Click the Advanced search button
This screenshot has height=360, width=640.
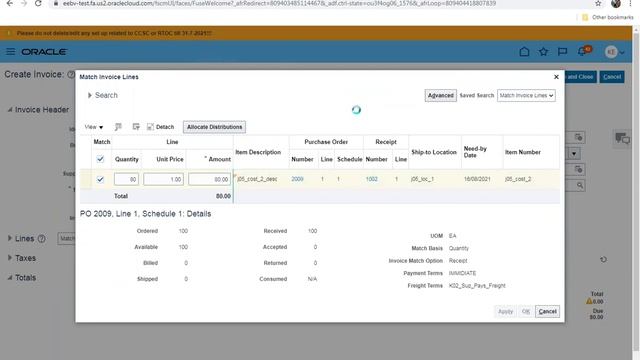[x=440, y=96]
